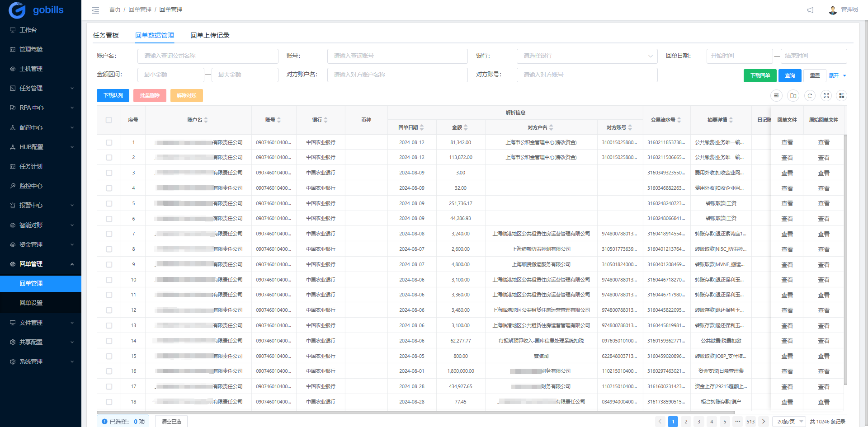Check the checkbox for row 1
The height and width of the screenshot is (427, 868).
[109, 143]
